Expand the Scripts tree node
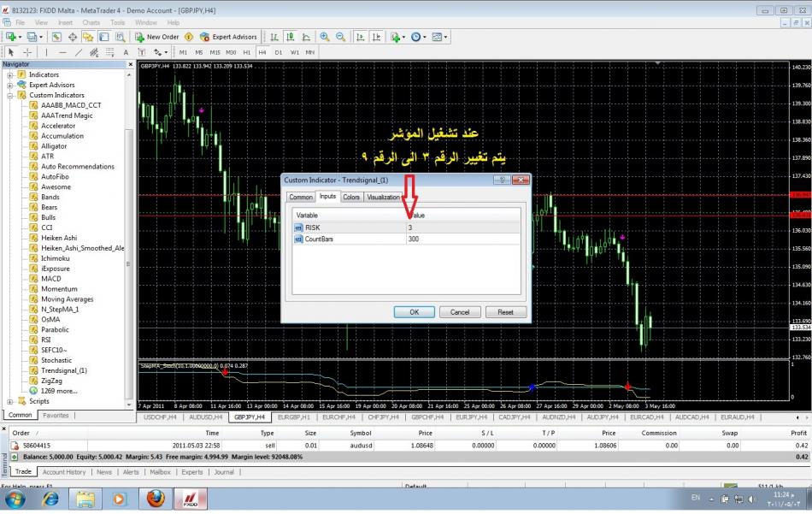The width and height of the screenshot is (812, 514). (10, 401)
